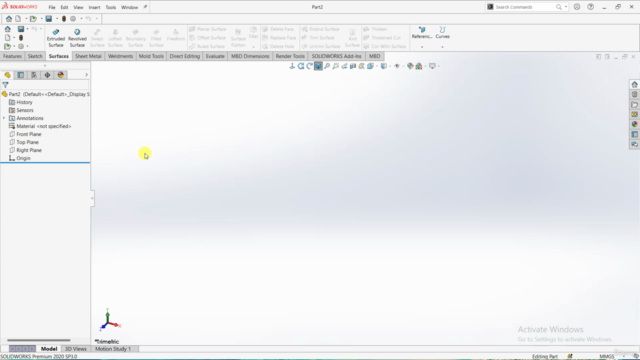Open the Insert menu
Screen dimensions: 640x360
point(94,7)
